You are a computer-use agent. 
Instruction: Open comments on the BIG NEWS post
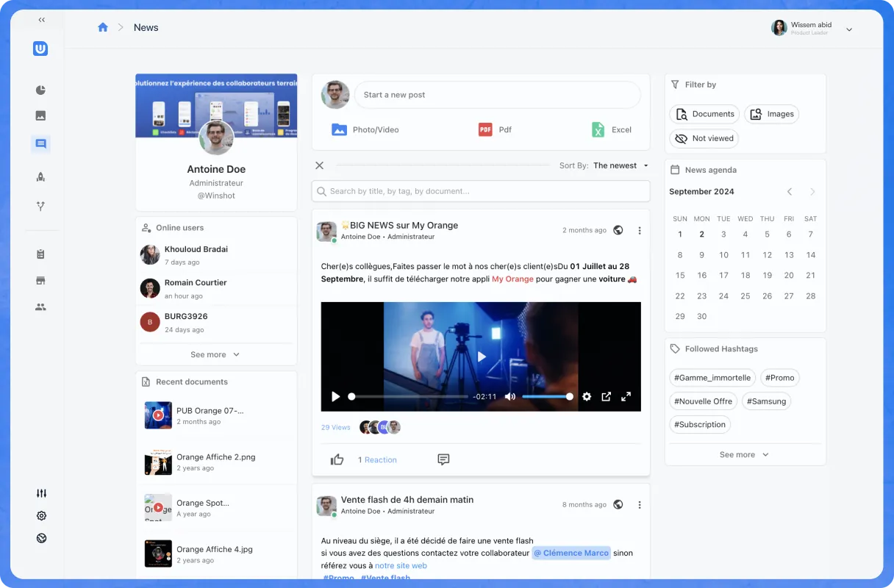pos(443,459)
